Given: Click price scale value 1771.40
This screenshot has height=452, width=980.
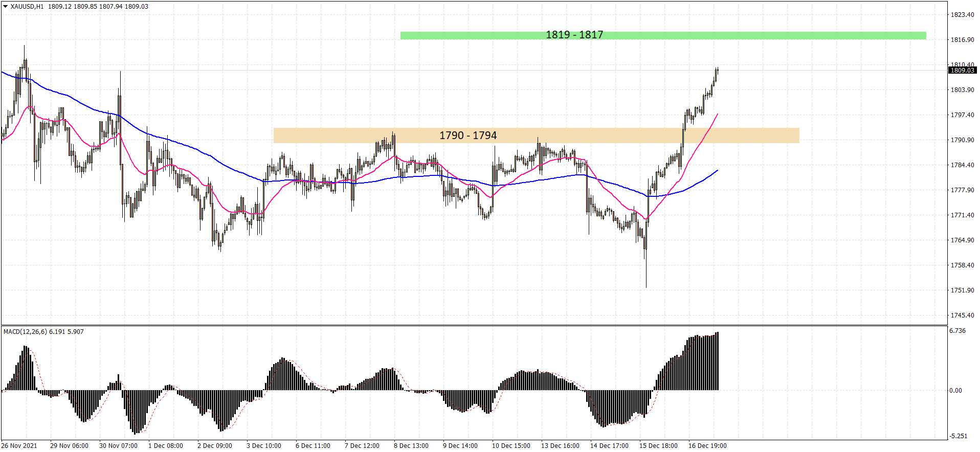Looking at the screenshot, I should pos(962,215).
